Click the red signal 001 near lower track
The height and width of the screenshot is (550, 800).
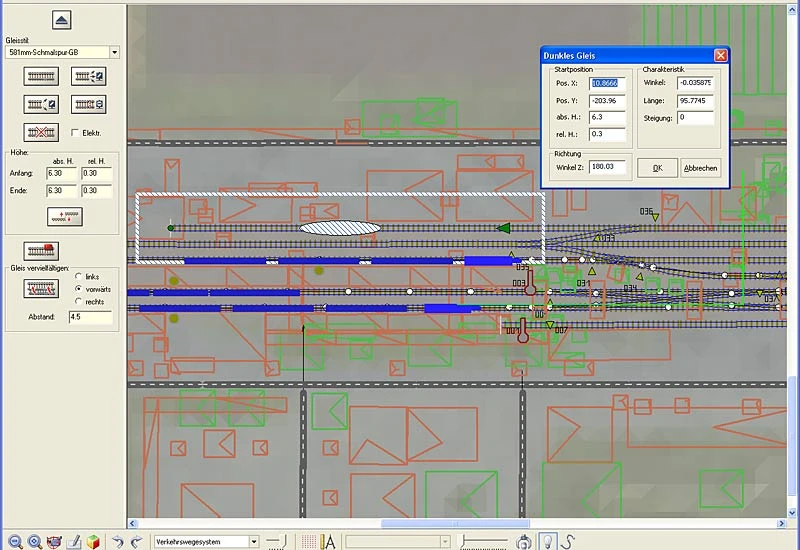pyautogui.click(x=522, y=331)
